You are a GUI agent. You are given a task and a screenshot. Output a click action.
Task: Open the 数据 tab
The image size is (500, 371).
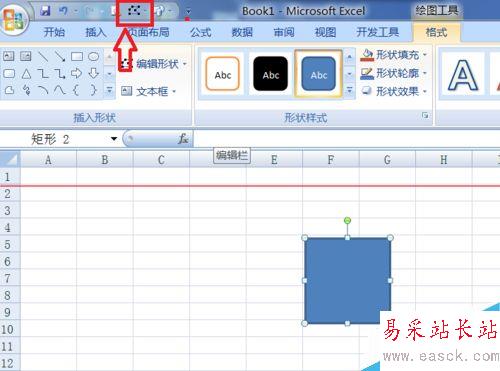pos(242,32)
